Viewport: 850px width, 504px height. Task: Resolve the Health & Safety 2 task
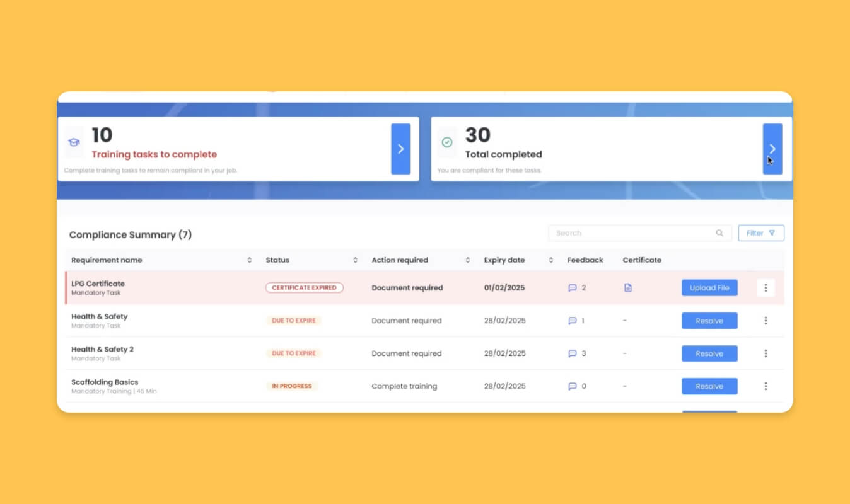pyautogui.click(x=709, y=353)
